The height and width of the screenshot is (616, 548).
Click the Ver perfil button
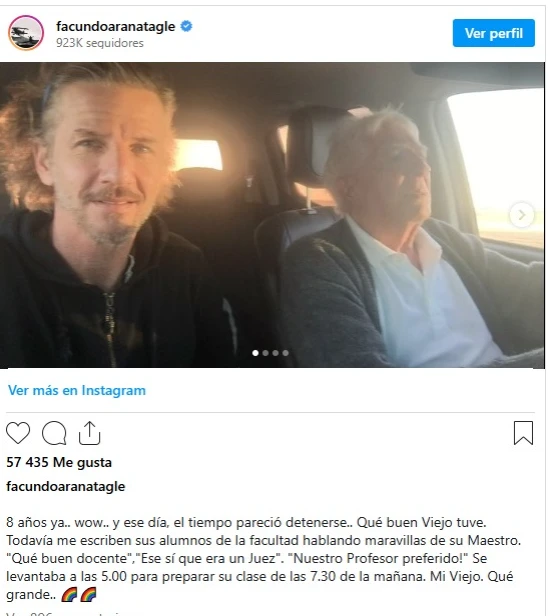point(493,33)
